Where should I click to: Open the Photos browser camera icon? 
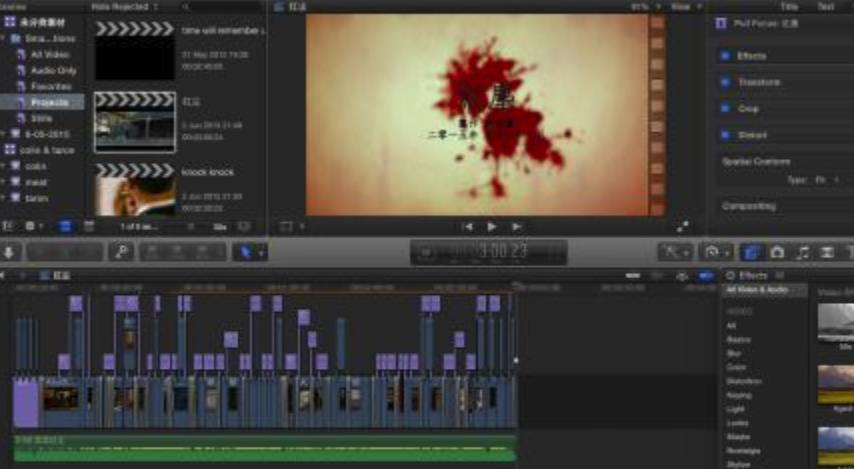(776, 253)
